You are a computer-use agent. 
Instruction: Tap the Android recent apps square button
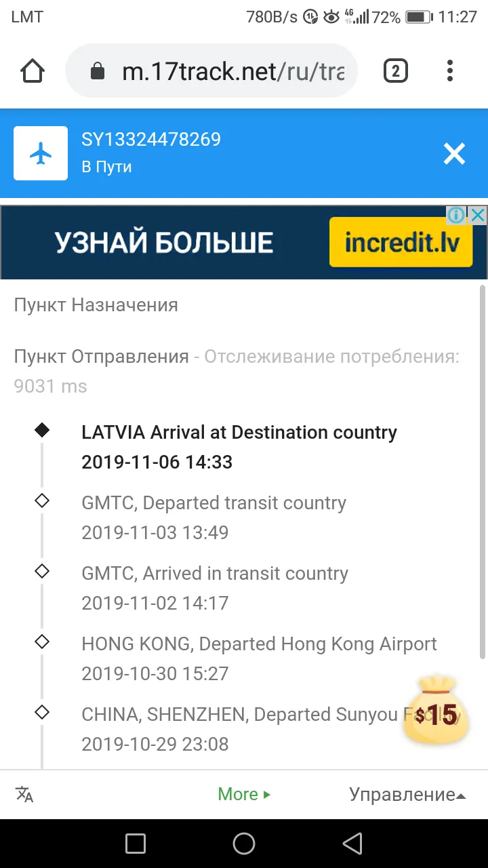pos(136,844)
